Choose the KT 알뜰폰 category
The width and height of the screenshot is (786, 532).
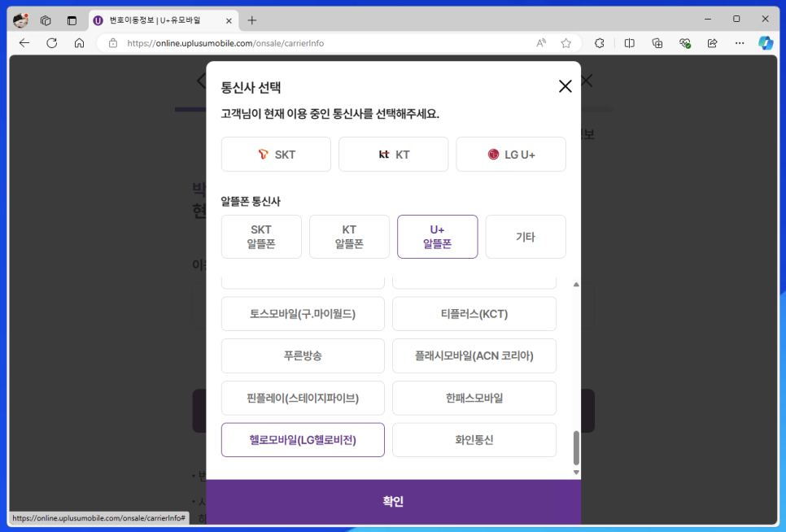[349, 237]
